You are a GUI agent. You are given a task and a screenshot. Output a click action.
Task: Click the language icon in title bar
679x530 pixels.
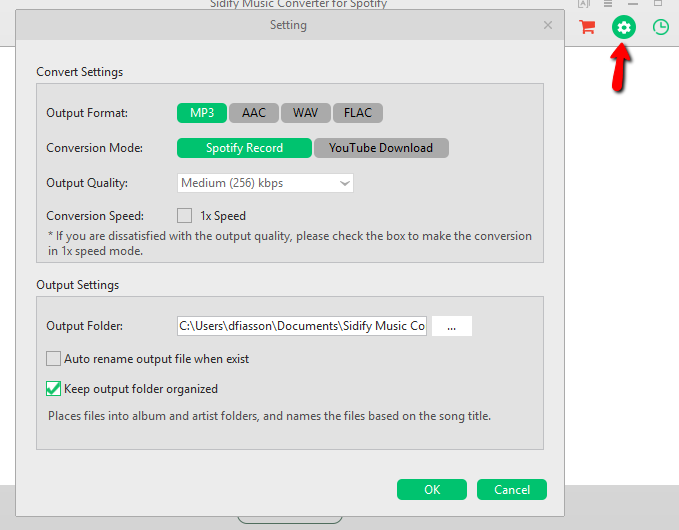click(x=584, y=4)
